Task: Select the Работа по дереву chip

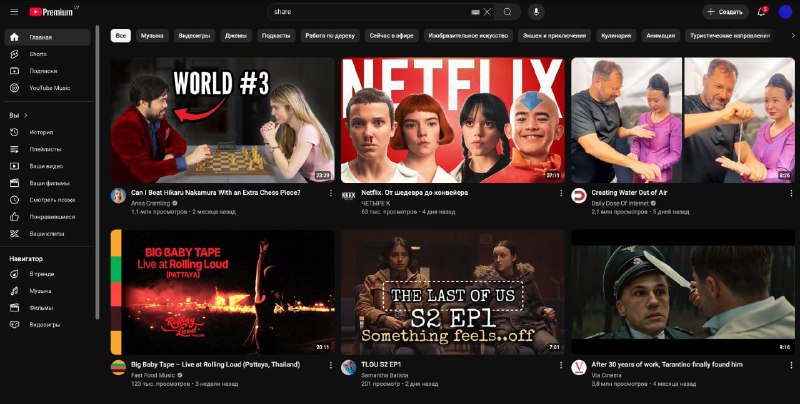Action: click(x=330, y=36)
